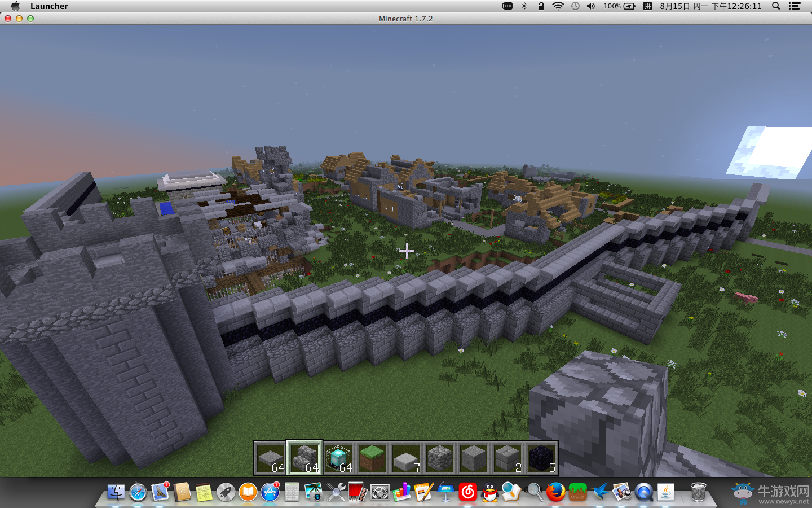812x508 pixels.
Task: Open the QQ penguin icon
Action: tap(490, 492)
